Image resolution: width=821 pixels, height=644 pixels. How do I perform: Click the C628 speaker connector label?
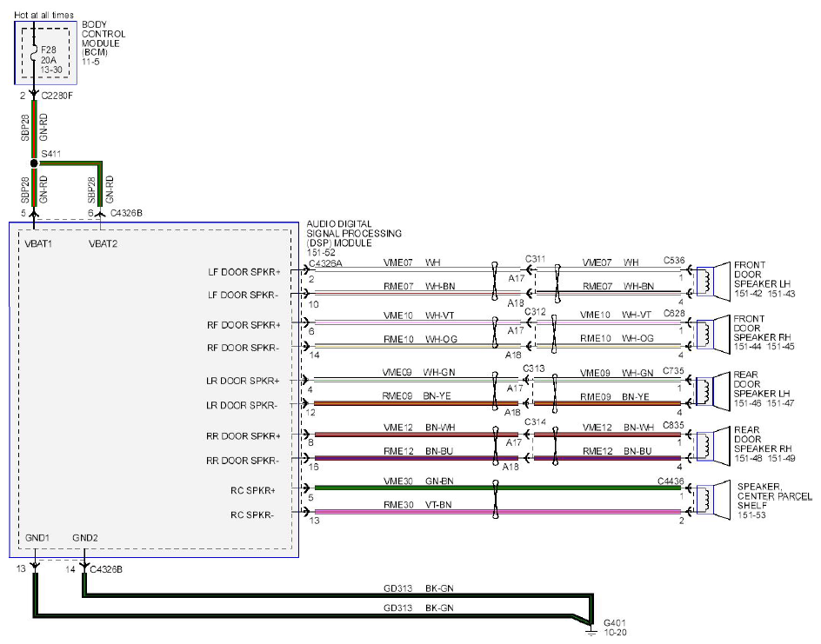click(674, 314)
